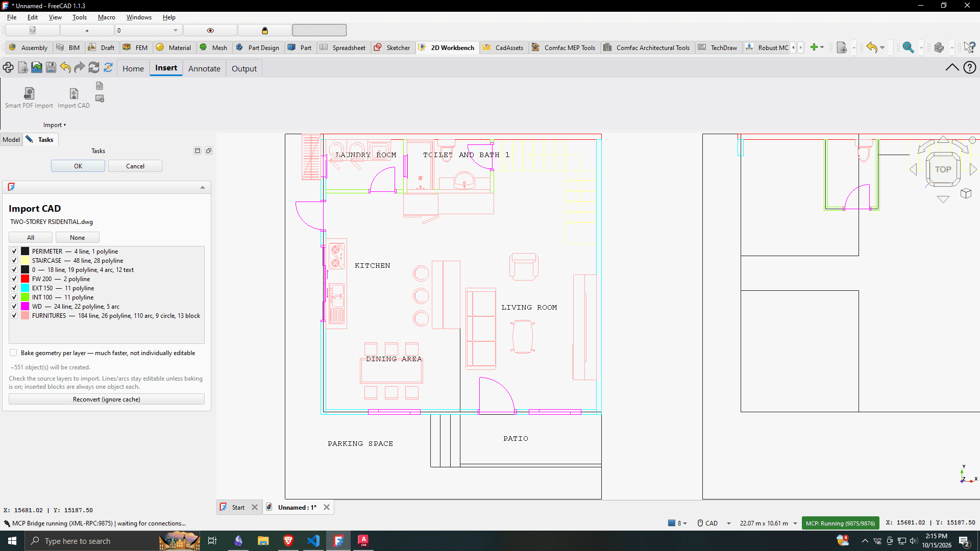Open the Macro menu
Screen dimensions: 980x551
(x=106, y=17)
